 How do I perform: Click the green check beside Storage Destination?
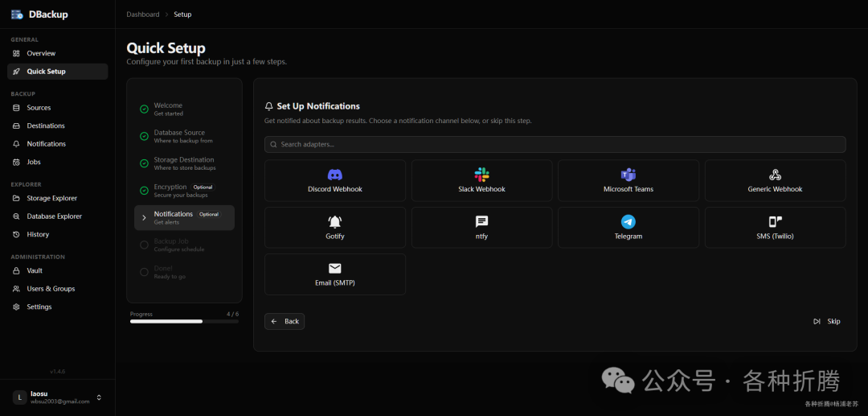144,163
